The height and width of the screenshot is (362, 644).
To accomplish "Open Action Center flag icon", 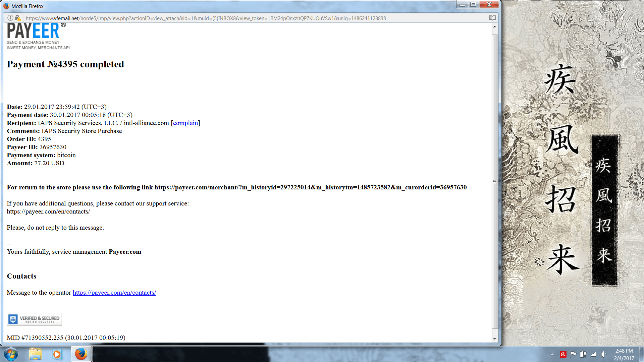I will 573,354.
